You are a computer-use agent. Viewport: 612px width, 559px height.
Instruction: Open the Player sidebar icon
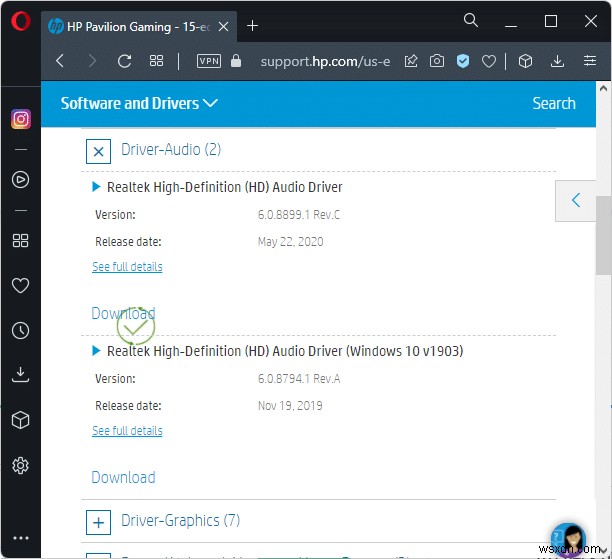20,180
